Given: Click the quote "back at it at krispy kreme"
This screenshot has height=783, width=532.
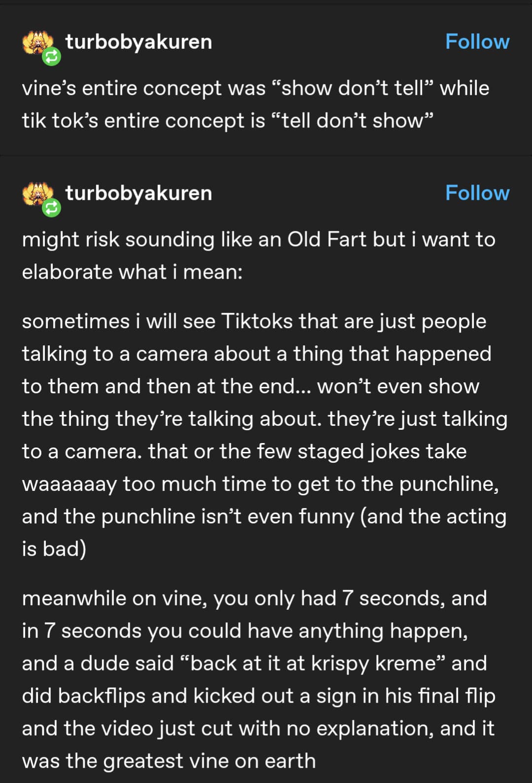Looking at the screenshot, I should 313,664.
